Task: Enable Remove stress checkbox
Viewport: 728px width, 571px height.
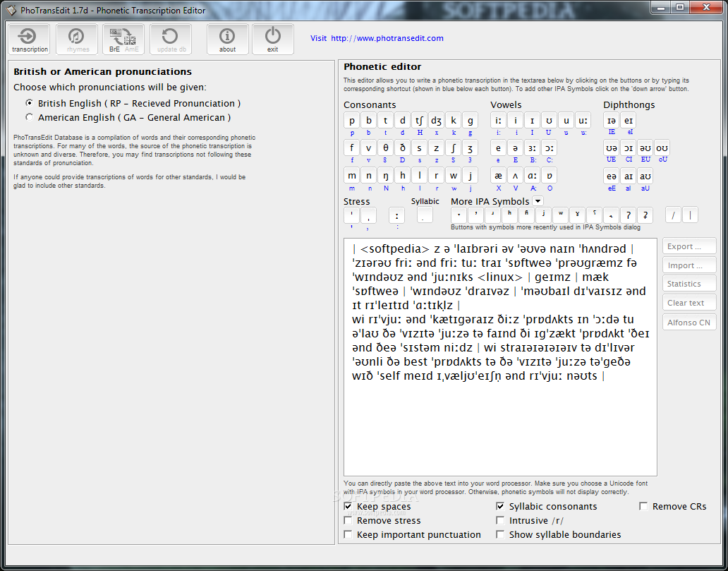Action: 348,520
